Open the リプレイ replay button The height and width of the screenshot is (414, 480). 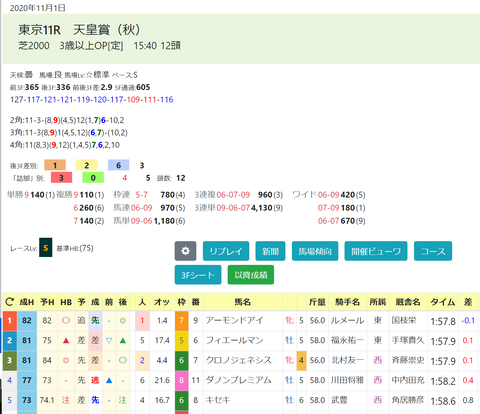click(226, 251)
